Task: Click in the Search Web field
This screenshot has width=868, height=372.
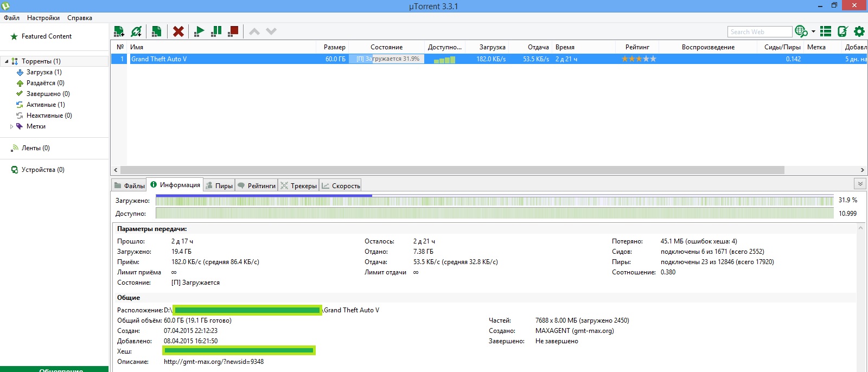Action: pos(760,32)
